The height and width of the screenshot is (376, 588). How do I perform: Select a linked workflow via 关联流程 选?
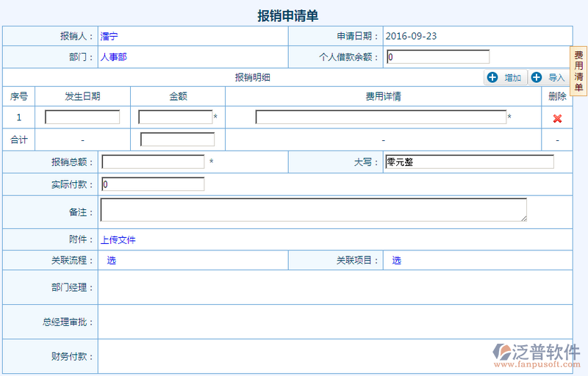tap(111, 260)
